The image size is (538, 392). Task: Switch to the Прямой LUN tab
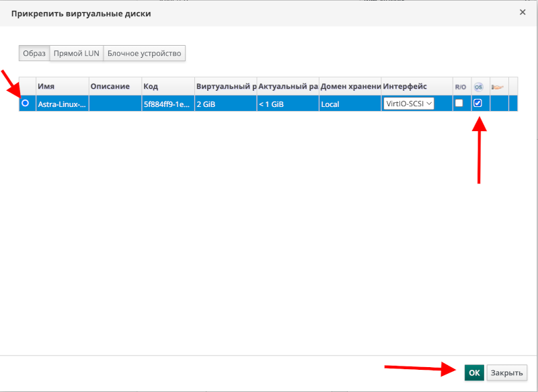[77, 54]
